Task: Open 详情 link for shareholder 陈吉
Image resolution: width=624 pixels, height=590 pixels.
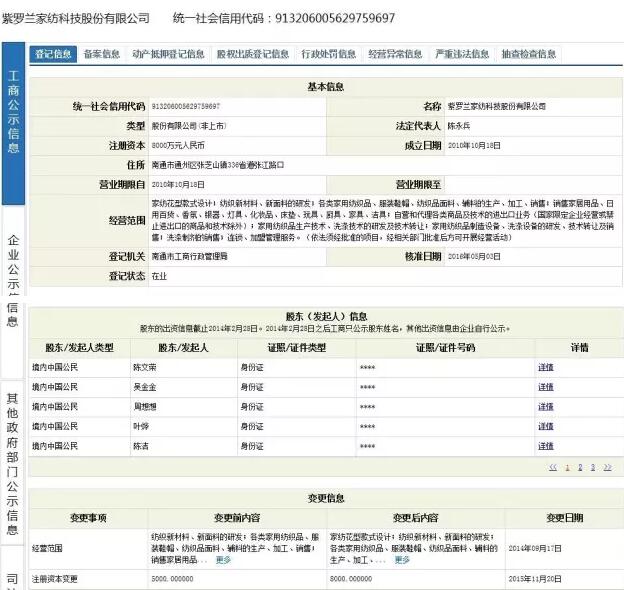Action: pos(545,445)
